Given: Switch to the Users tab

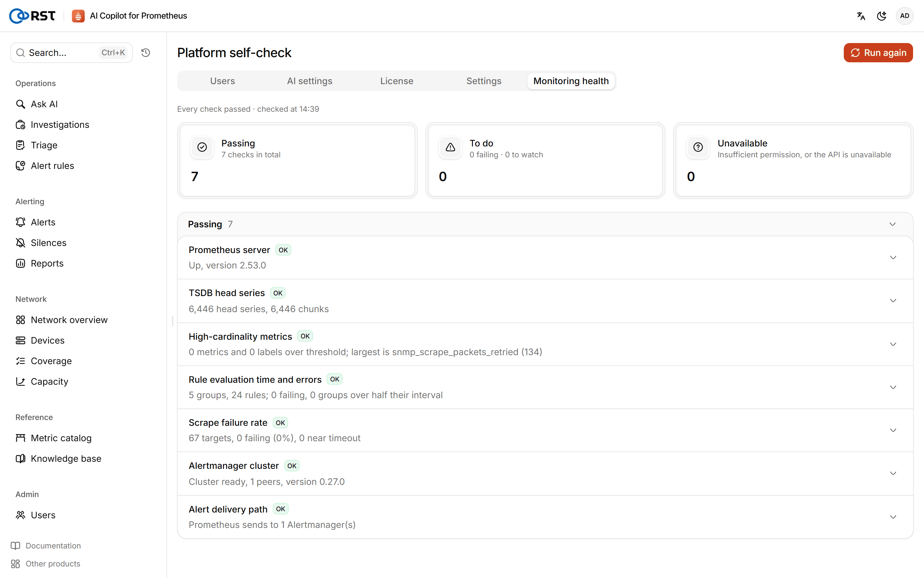Looking at the screenshot, I should tap(223, 81).
